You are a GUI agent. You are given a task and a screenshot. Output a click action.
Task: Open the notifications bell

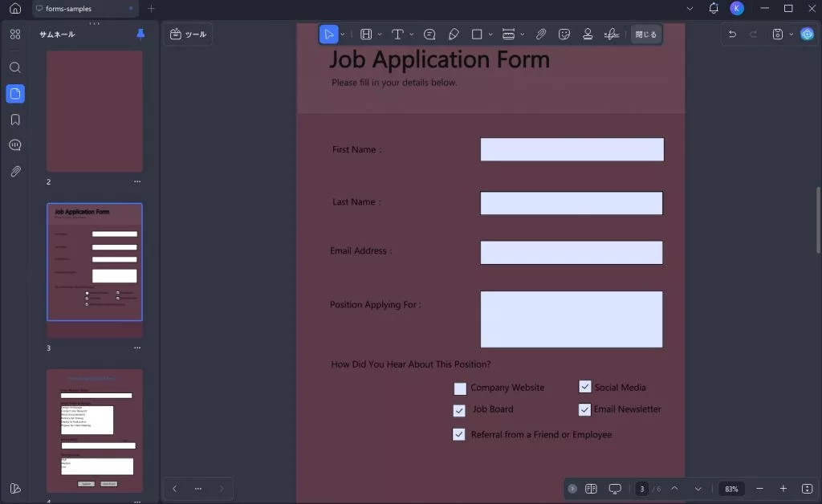(x=714, y=8)
